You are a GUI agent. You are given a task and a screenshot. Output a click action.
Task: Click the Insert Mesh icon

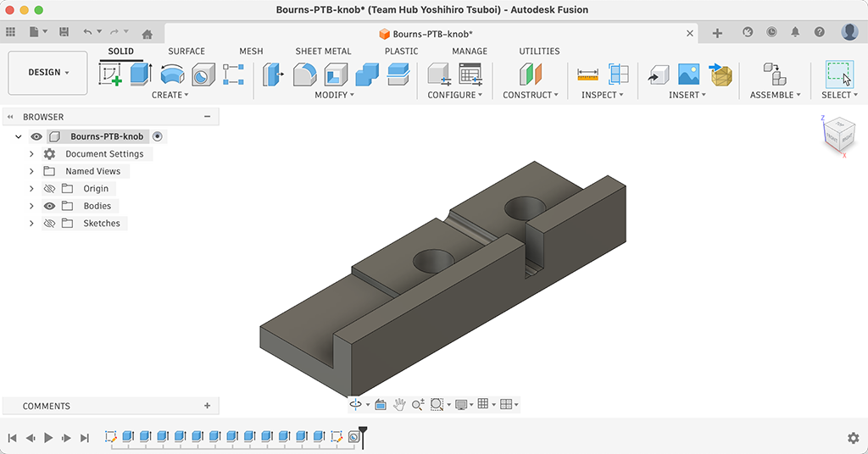[721, 75]
